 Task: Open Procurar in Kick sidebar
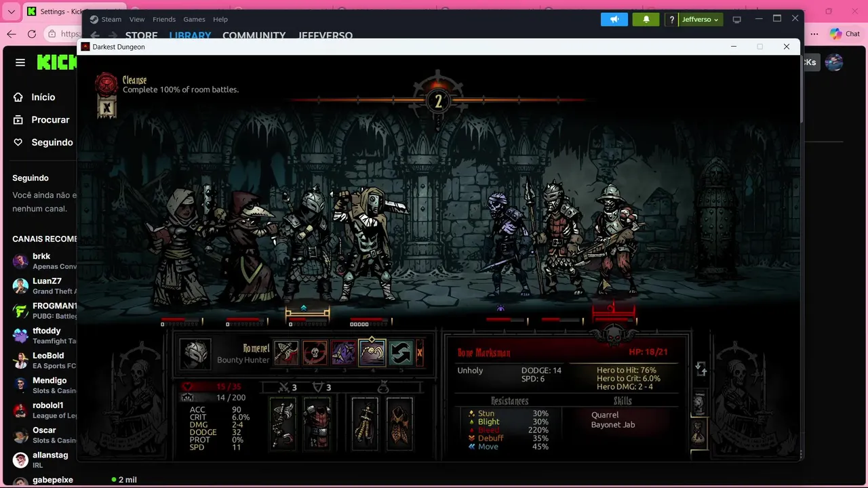click(x=42, y=119)
